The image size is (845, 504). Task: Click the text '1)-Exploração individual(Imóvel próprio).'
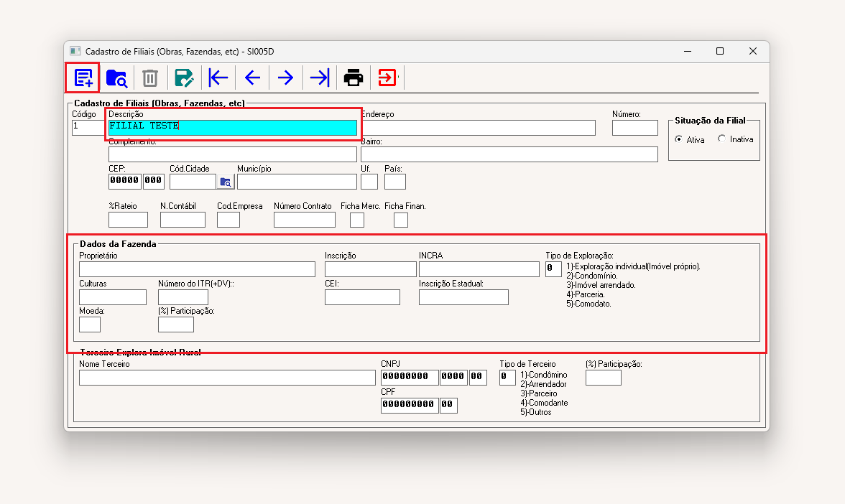[x=633, y=266]
